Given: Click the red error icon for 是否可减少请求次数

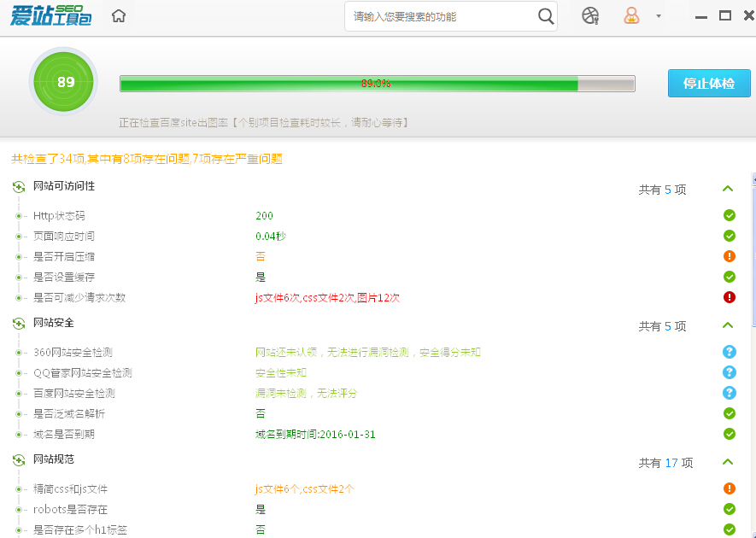Looking at the screenshot, I should [x=729, y=295].
